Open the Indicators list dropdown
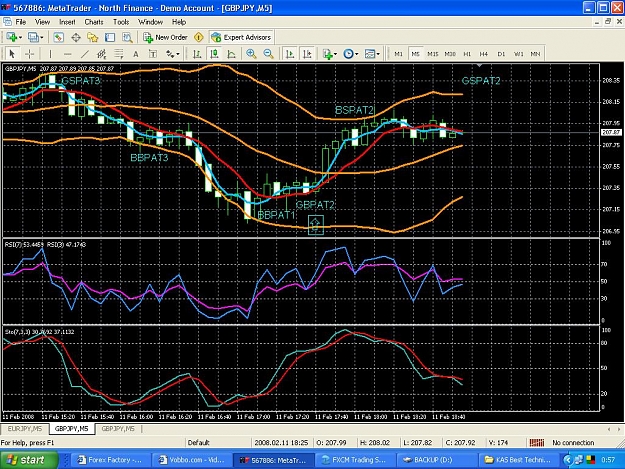The width and height of the screenshot is (625, 469). click(x=330, y=54)
